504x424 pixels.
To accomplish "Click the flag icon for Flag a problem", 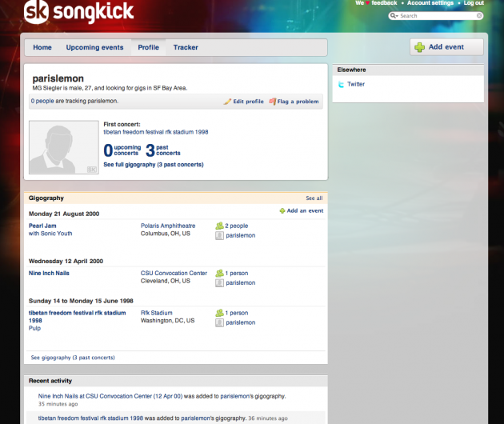I will point(273,102).
